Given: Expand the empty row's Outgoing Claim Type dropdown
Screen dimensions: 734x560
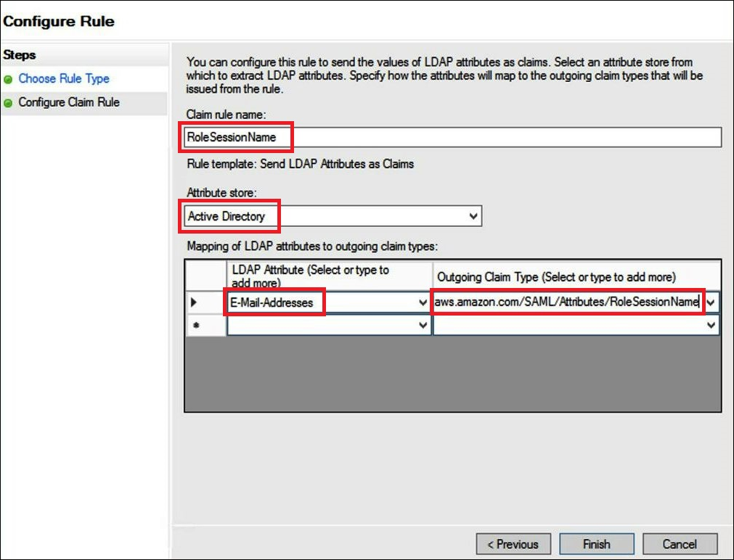Looking at the screenshot, I should pos(710,325).
